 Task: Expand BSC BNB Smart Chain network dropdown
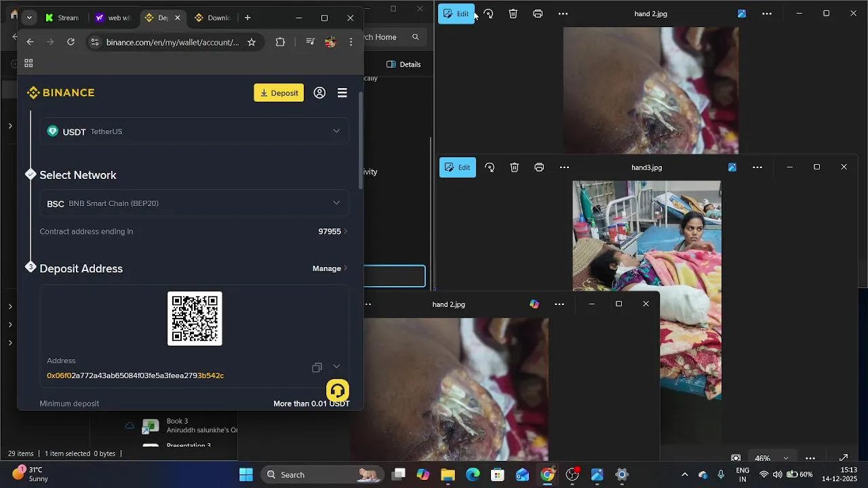[195, 203]
